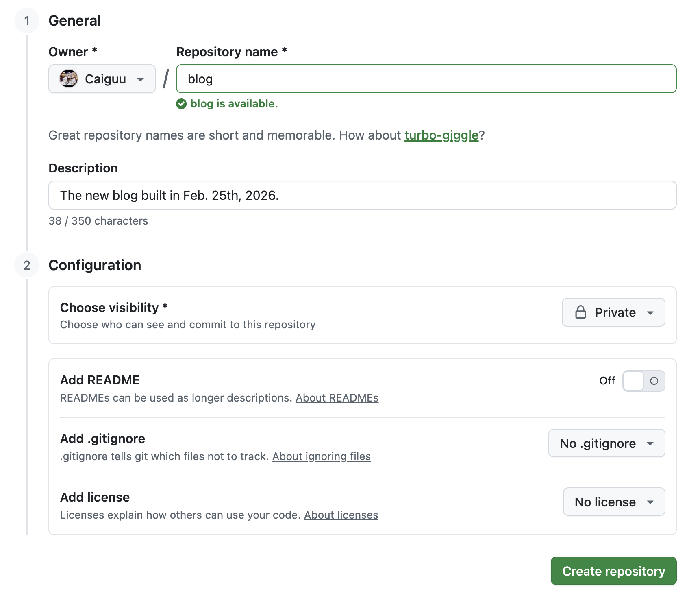
Task: Open the About READMEs link
Action: click(337, 398)
